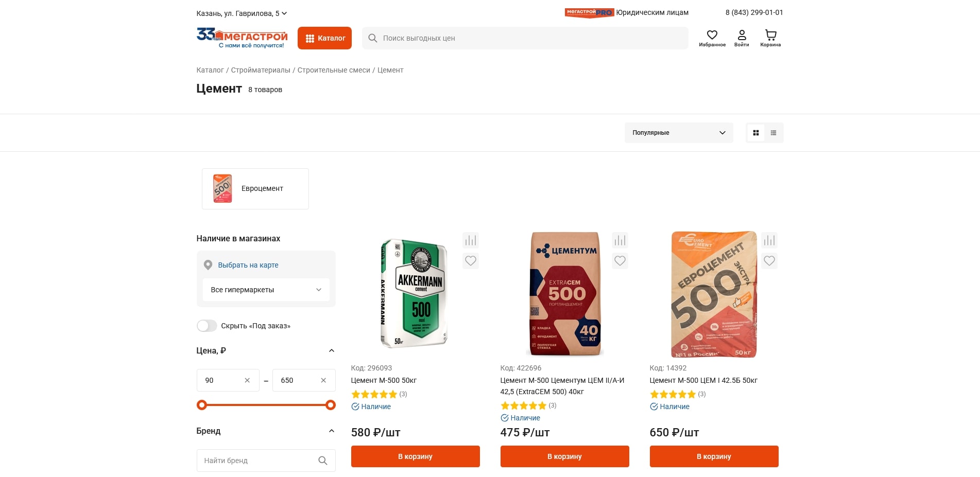The image size is (980, 477).
Task: Switch to grid view layout
Action: [755, 133]
